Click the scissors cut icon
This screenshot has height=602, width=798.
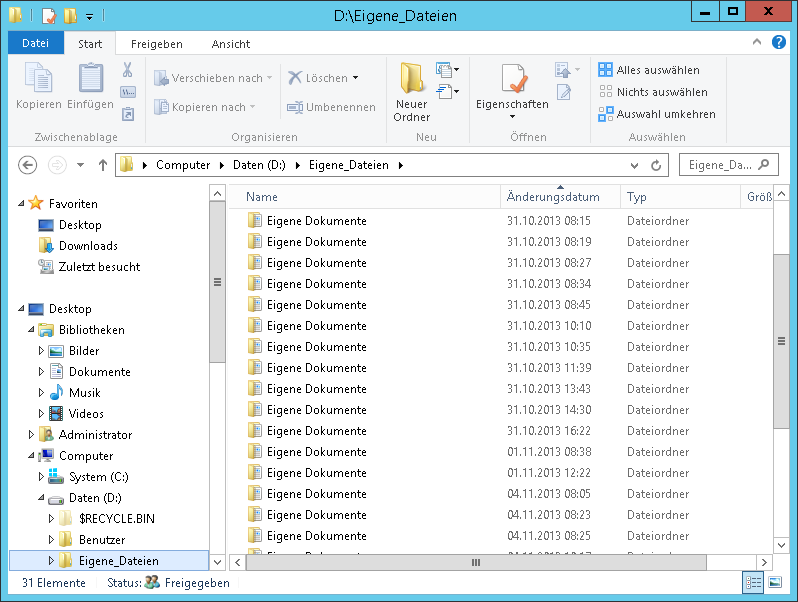point(127,70)
